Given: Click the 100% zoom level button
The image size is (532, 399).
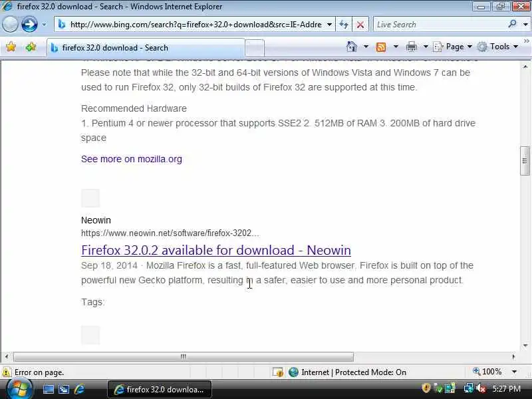Looking at the screenshot, I should pyautogui.click(x=487, y=372).
